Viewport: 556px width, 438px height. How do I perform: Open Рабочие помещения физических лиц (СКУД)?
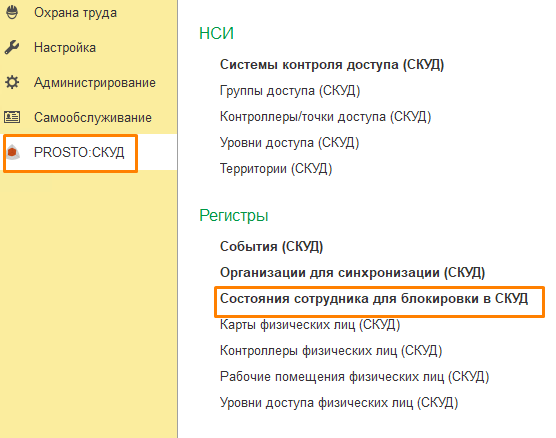pyautogui.click(x=355, y=376)
